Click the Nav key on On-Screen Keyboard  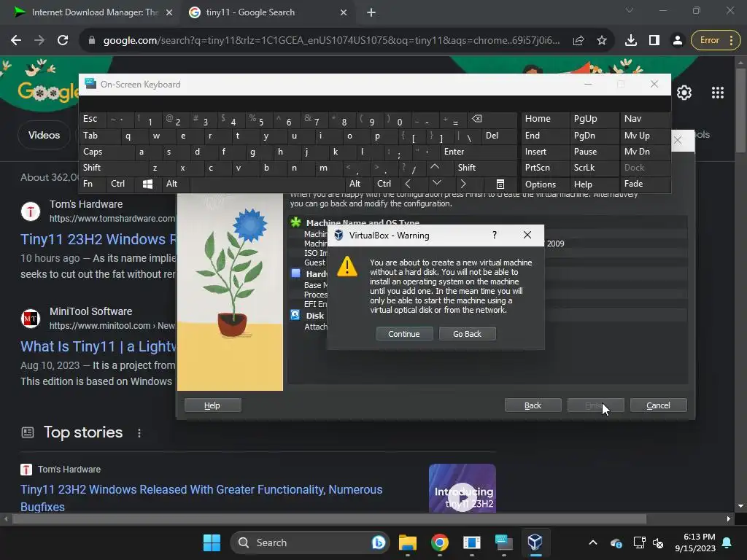click(x=645, y=119)
